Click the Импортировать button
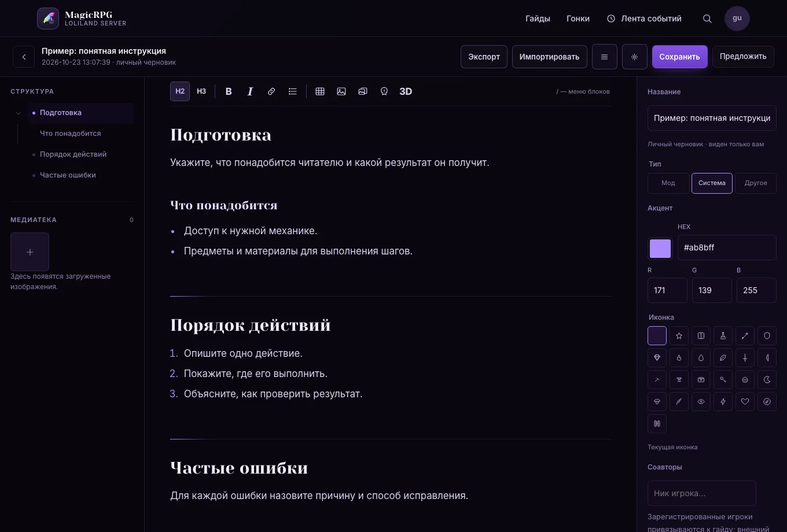The height and width of the screenshot is (532, 787). pyautogui.click(x=549, y=57)
